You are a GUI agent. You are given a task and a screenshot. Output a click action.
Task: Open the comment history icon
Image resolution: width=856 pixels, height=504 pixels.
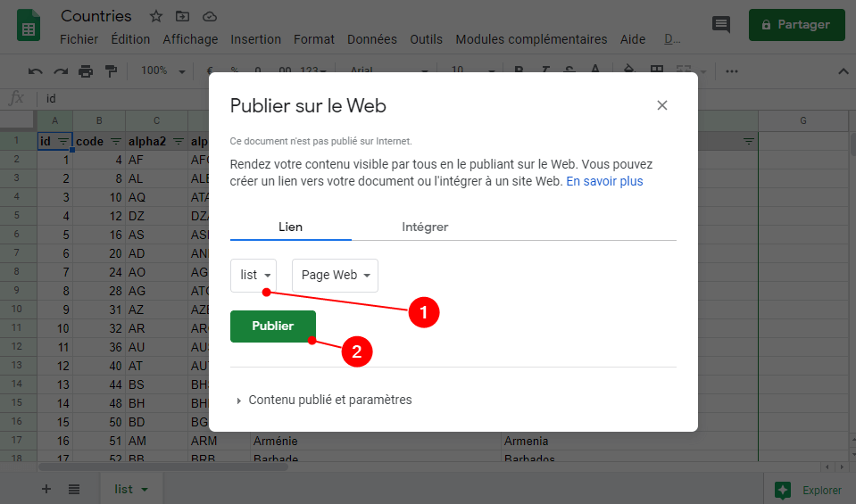point(721,25)
